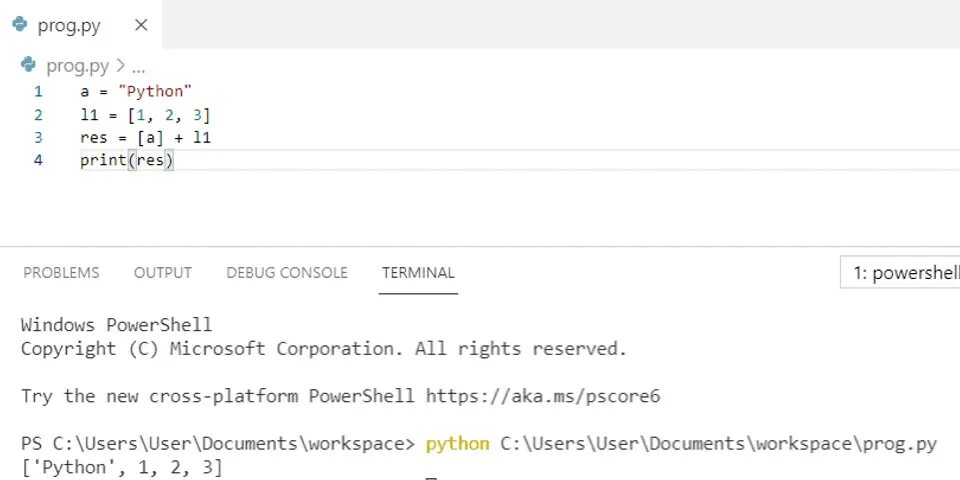The image size is (960, 480).
Task: Open the OUTPUT panel tab
Action: click(162, 272)
